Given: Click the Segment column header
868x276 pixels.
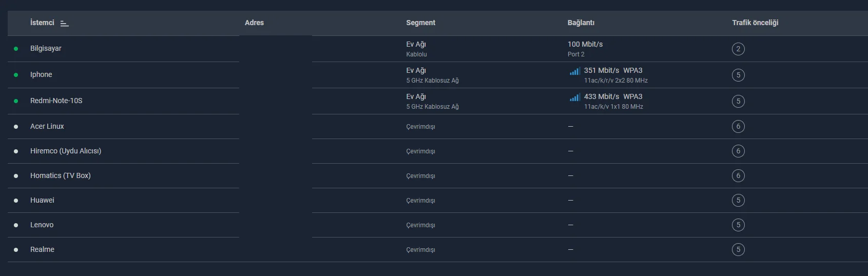Looking at the screenshot, I should [420, 23].
